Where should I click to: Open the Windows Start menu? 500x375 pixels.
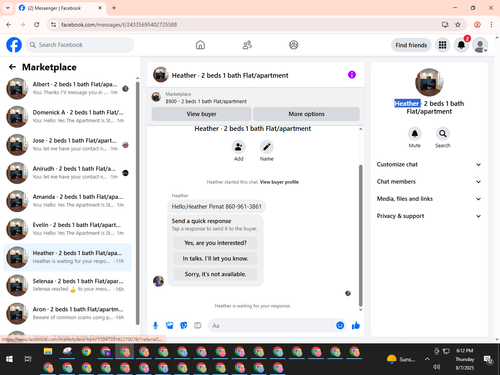(9, 359)
